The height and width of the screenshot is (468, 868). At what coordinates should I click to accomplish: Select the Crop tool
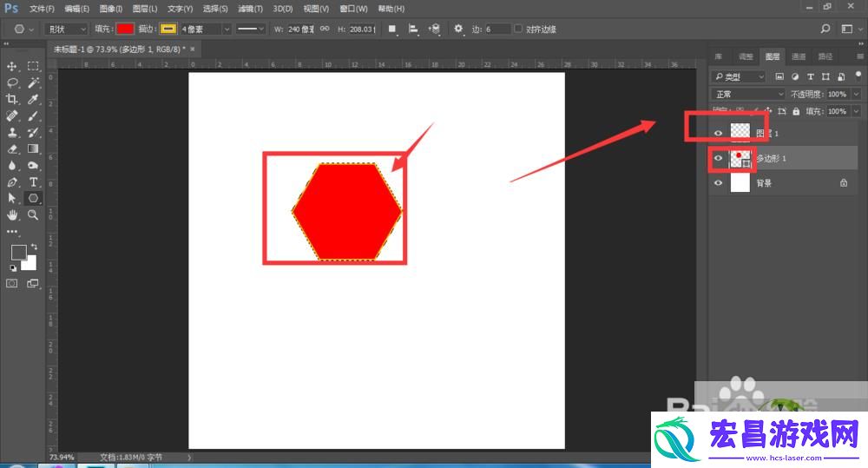[11, 100]
